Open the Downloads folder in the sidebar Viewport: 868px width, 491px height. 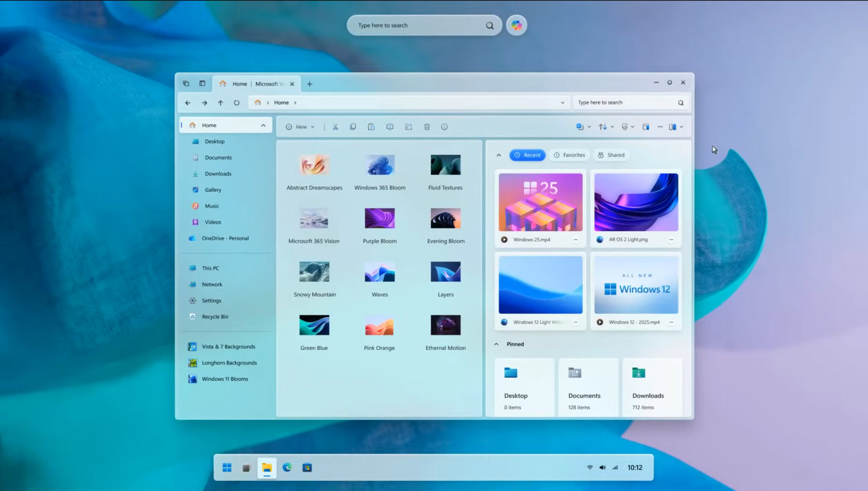218,173
